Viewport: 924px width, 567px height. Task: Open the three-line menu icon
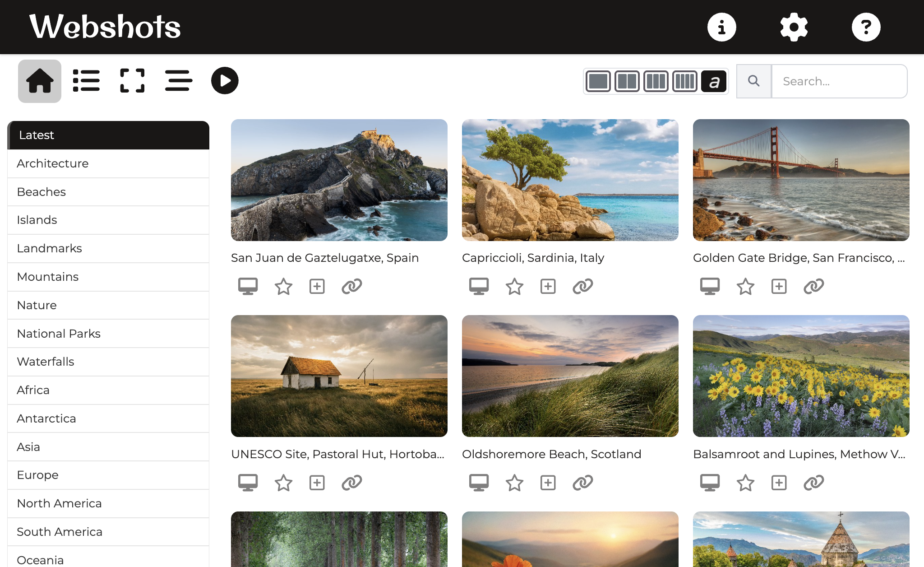(x=178, y=81)
